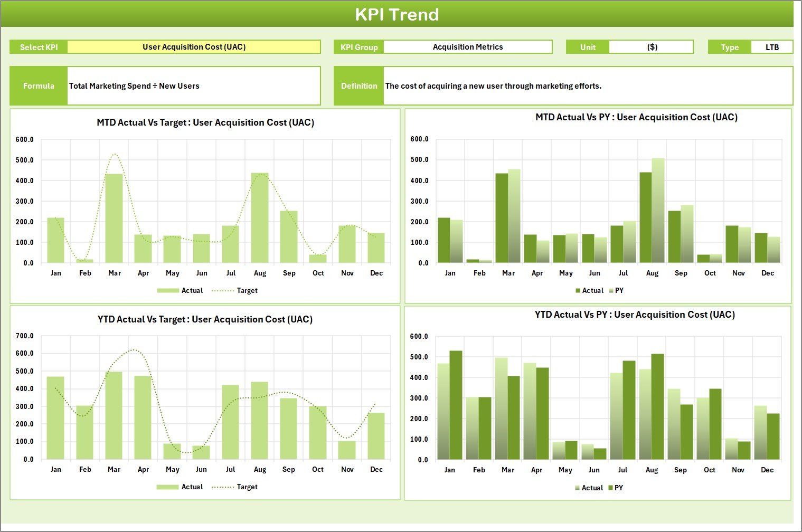Viewport: 802px width, 532px height.
Task: Select the Jan axis label in MTD PY chart
Action: [x=450, y=273]
